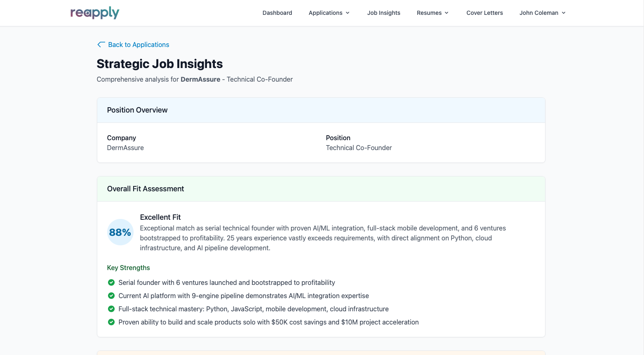644x355 pixels.
Task: Select the Technical Co-Founder position value
Action: point(359,148)
